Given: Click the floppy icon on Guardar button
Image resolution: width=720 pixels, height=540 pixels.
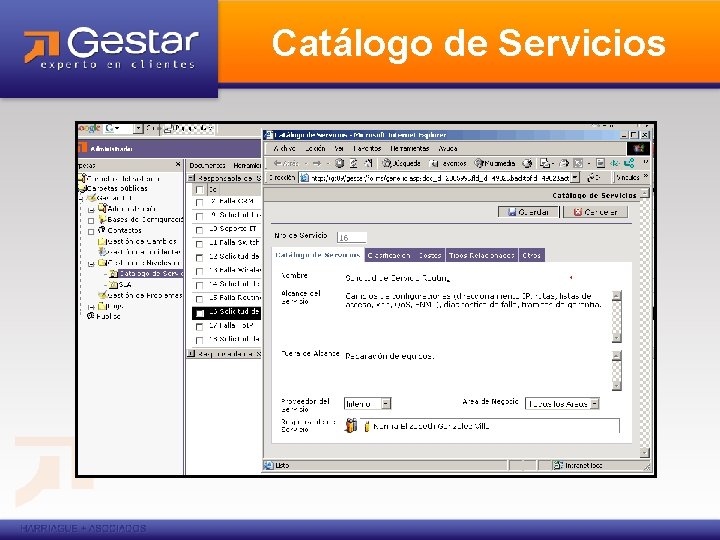Looking at the screenshot, I should coord(512,212).
